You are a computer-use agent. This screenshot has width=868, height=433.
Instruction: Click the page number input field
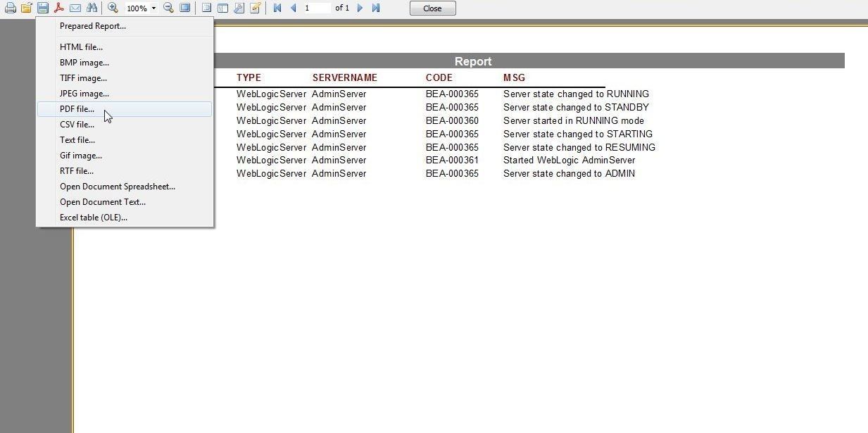click(317, 8)
